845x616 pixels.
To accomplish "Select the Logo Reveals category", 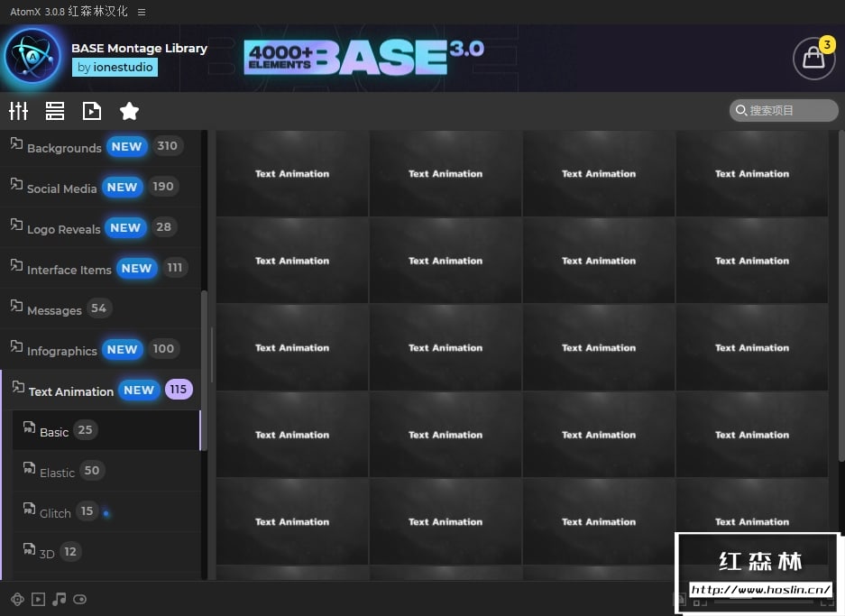I will tap(100, 228).
